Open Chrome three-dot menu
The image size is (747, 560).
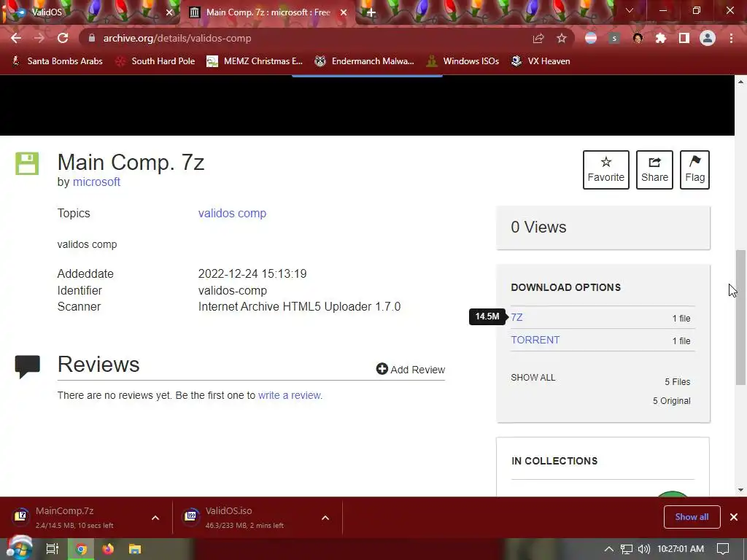click(731, 38)
